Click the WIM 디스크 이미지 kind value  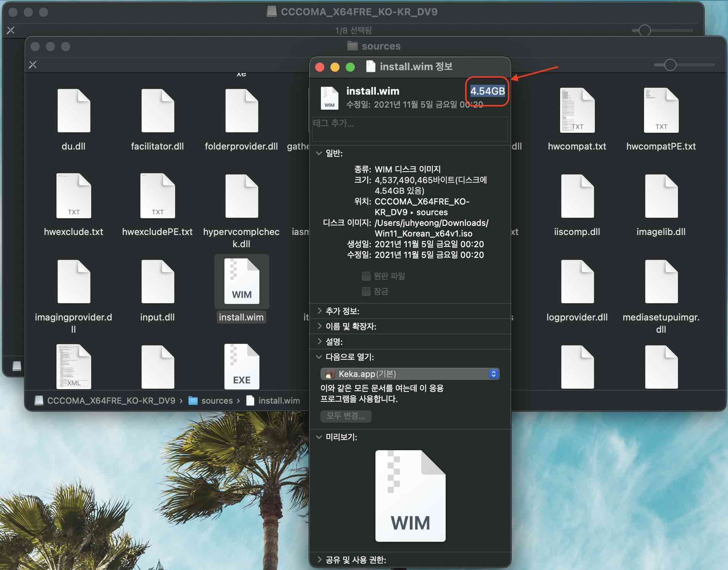coord(407,169)
